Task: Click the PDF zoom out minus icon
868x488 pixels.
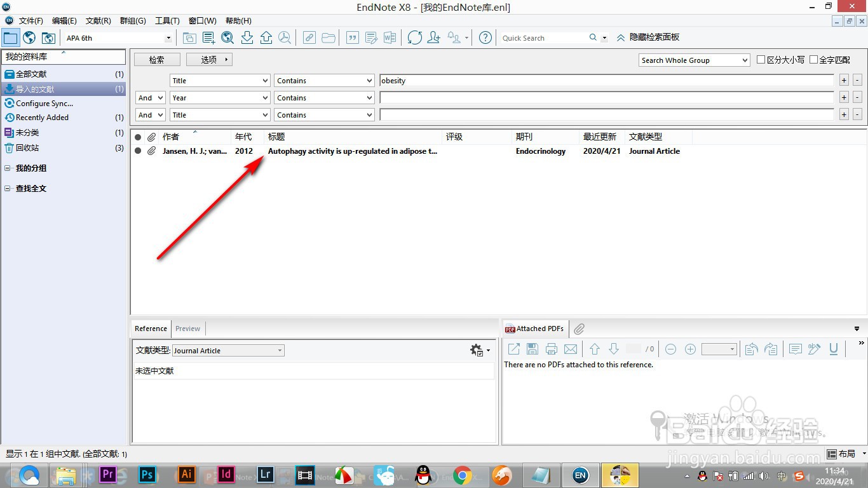Action: pyautogui.click(x=671, y=349)
